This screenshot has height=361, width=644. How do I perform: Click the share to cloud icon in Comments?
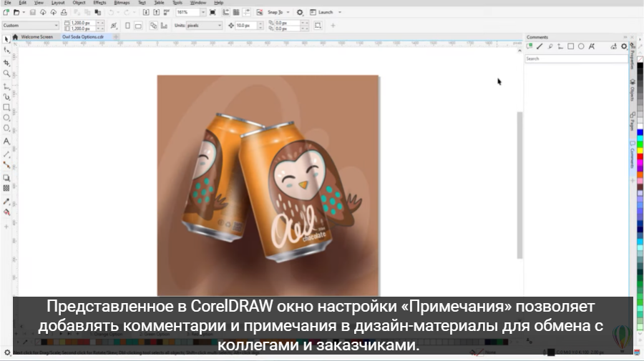[x=614, y=46]
